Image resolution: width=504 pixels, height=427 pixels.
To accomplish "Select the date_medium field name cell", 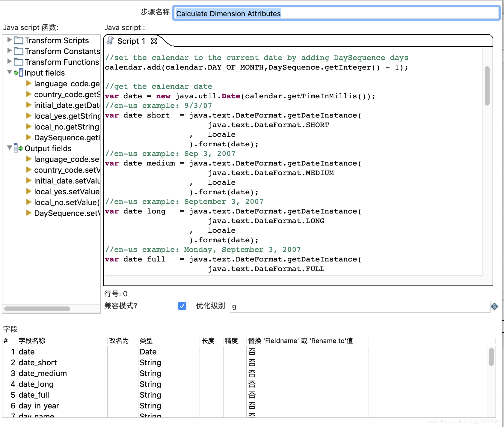I will [x=62, y=373].
